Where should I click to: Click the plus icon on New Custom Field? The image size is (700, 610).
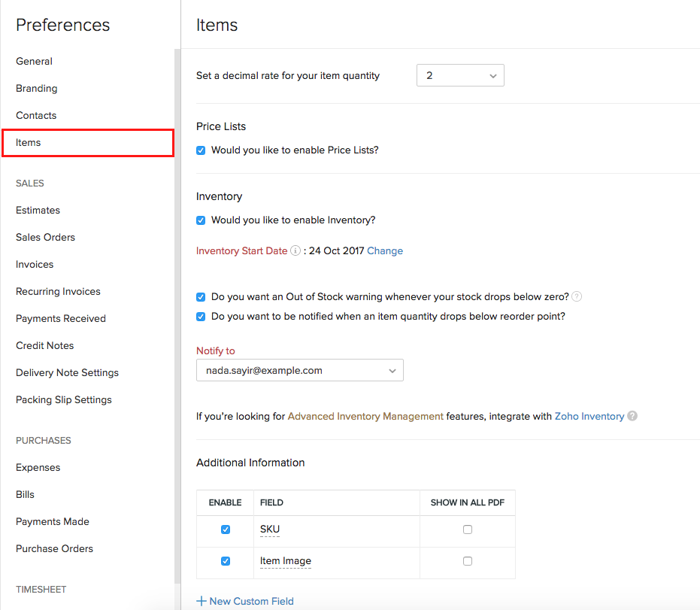coord(202,601)
